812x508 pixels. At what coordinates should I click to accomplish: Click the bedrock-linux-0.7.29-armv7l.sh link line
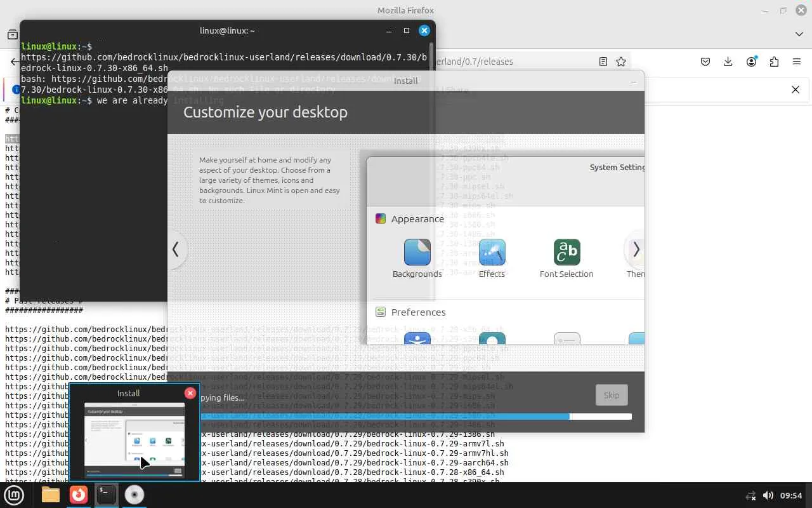(x=254, y=444)
